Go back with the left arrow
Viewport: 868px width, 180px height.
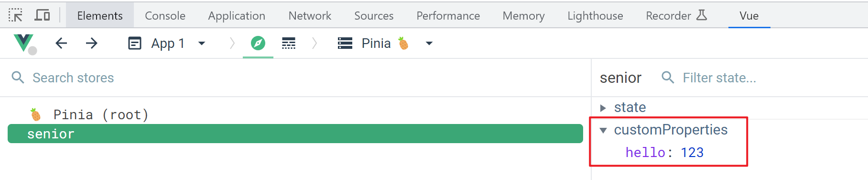pyautogui.click(x=61, y=43)
